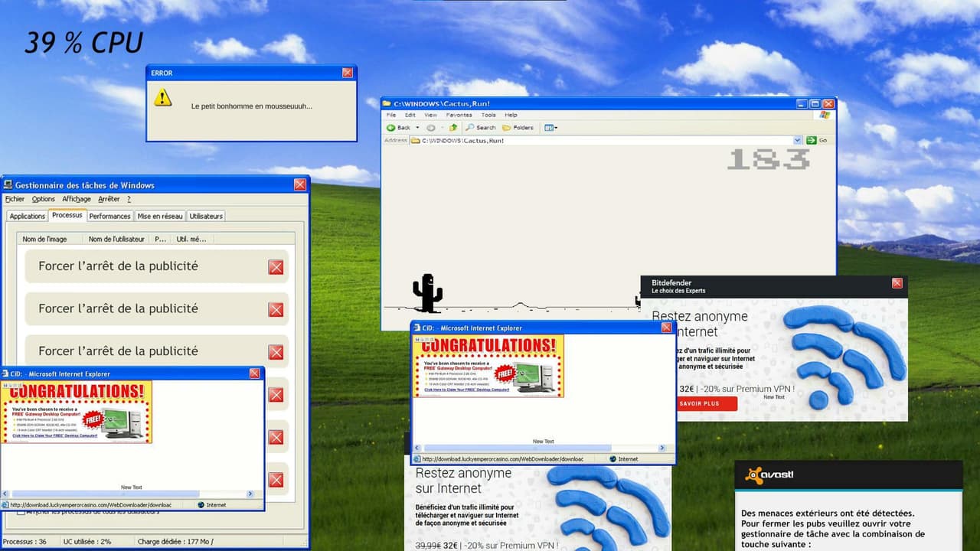This screenshot has width=980, height=551.
Task: Click the Util. mé... column header
Action: point(191,239)
